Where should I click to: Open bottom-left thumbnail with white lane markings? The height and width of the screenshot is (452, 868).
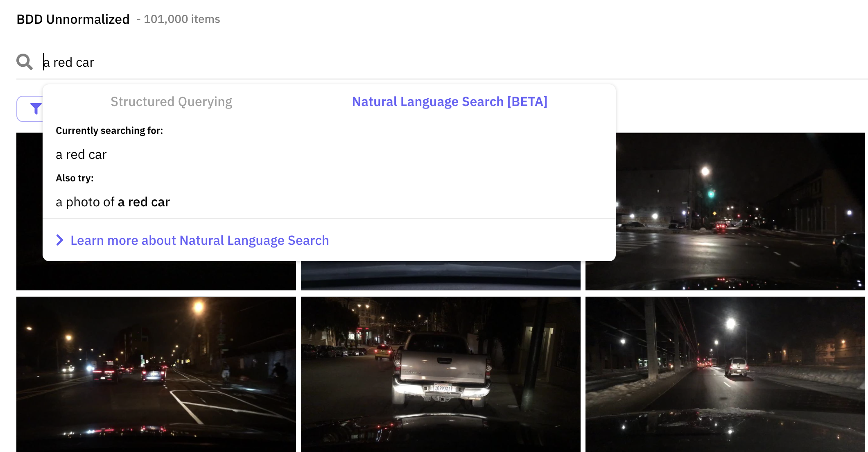[156, 374]
